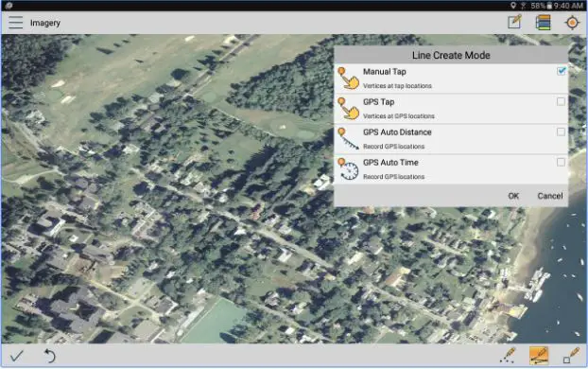The image size is (588, 369).
Task: Click OK in Line Create Mode
Action: (x=513, y=196)
